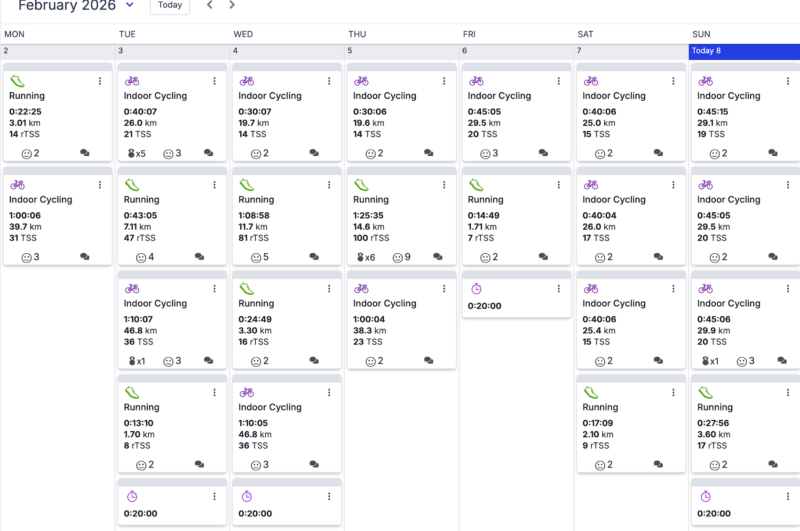This screenshot has width=800, height=531.
Task: Click the smiley feeling icon on Wednesday's 11.7 km run
Action: click(x=255, y=257)
